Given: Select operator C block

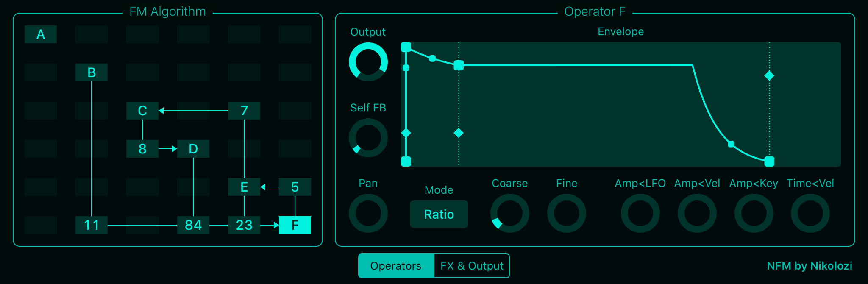Looking at the screenshot, I should (142, 111).
